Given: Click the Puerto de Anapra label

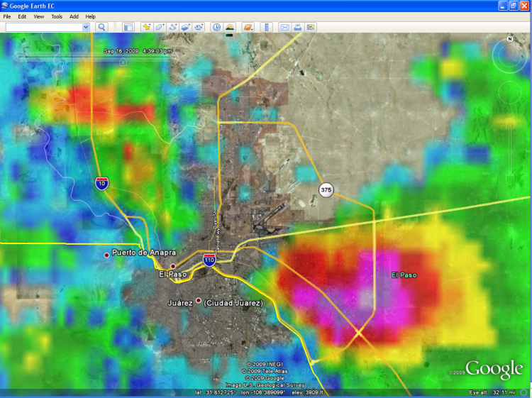Looking at the screenshot, I should [x=144, y=253].
